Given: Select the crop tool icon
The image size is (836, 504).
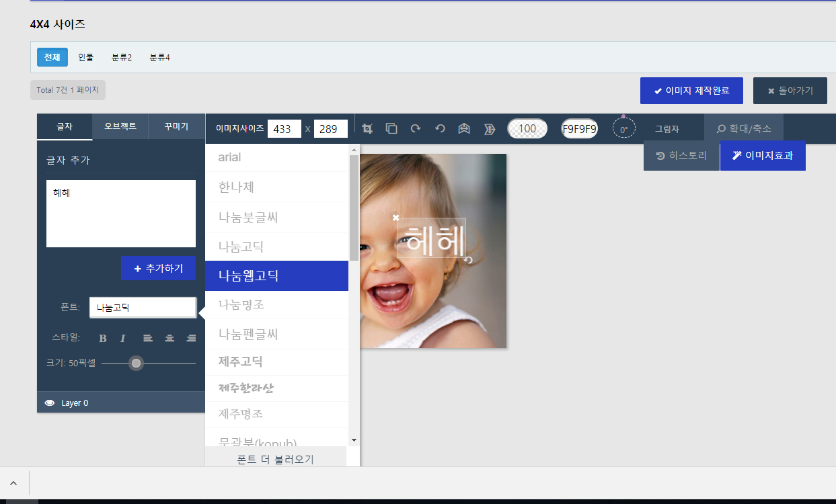Looking at the screenshot, I should click(367, 128).
